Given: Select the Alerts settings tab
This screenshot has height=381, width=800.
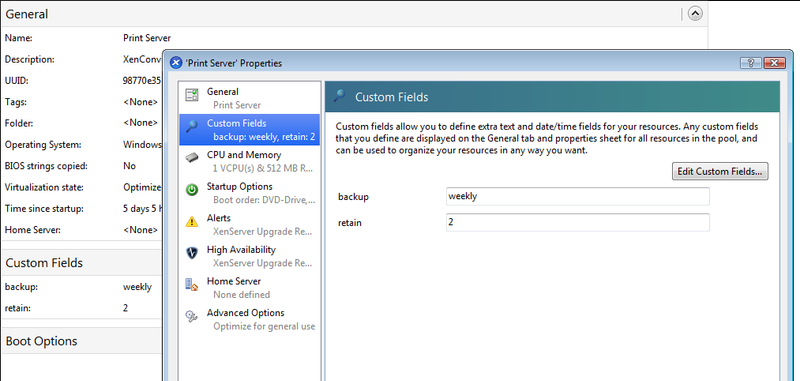Looking at the screenshot, I should [x=249, y=224].
